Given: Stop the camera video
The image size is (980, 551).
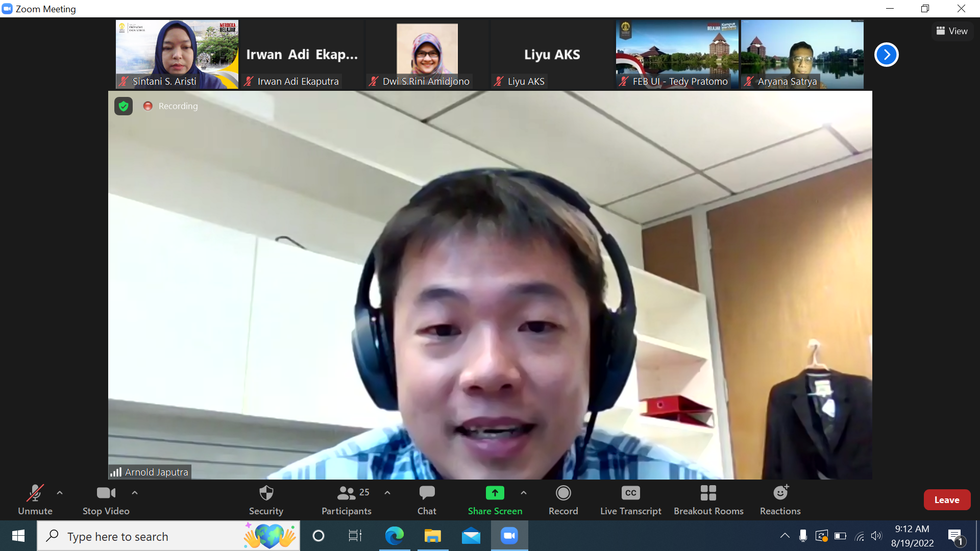Looking at the screenshot, I should coord(106,499).
